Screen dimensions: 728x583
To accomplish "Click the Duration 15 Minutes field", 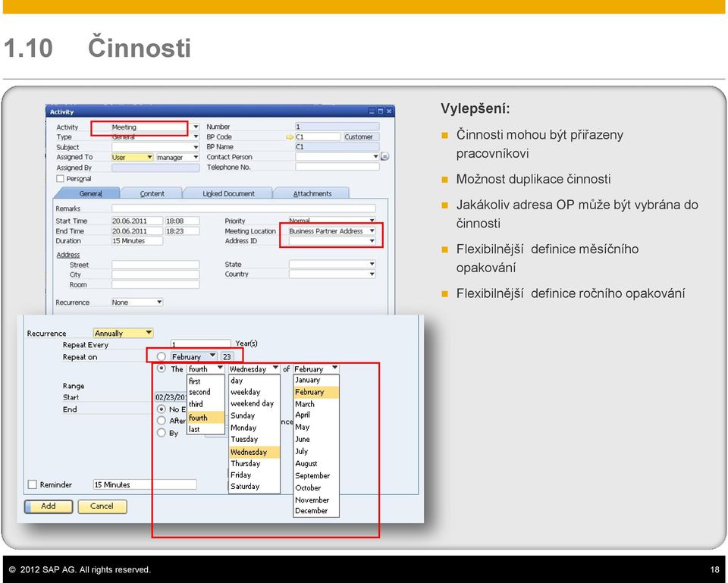I will (137, 241).
